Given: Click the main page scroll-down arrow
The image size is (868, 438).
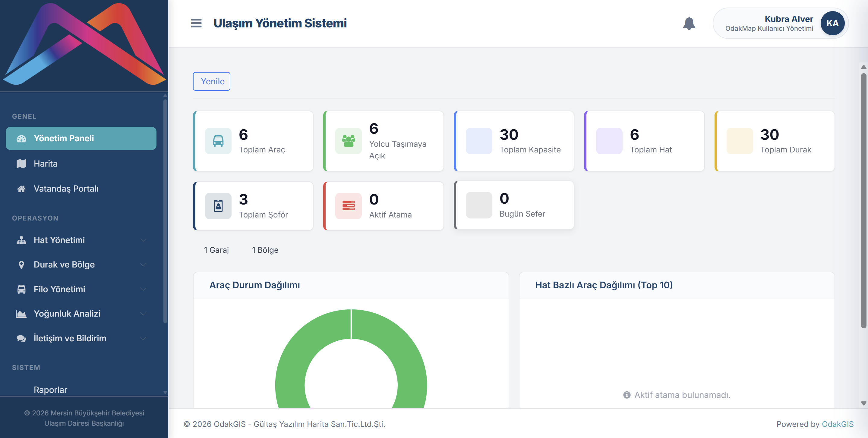Looking at the screenshot, I should 863,403.
